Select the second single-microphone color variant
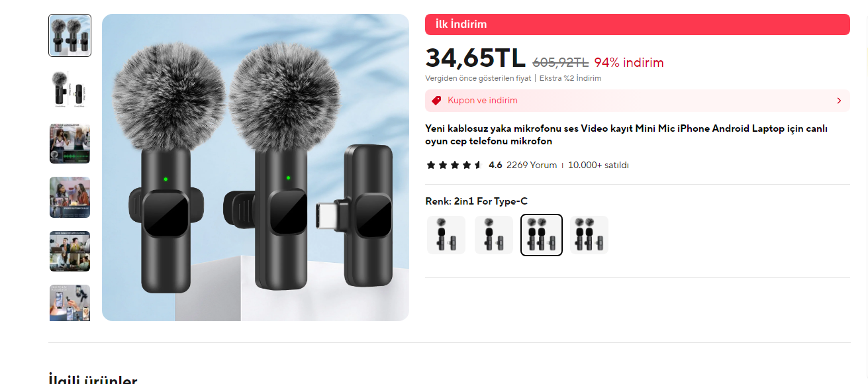The width and height of the screenshot is (868, 384). pos(494,235)
